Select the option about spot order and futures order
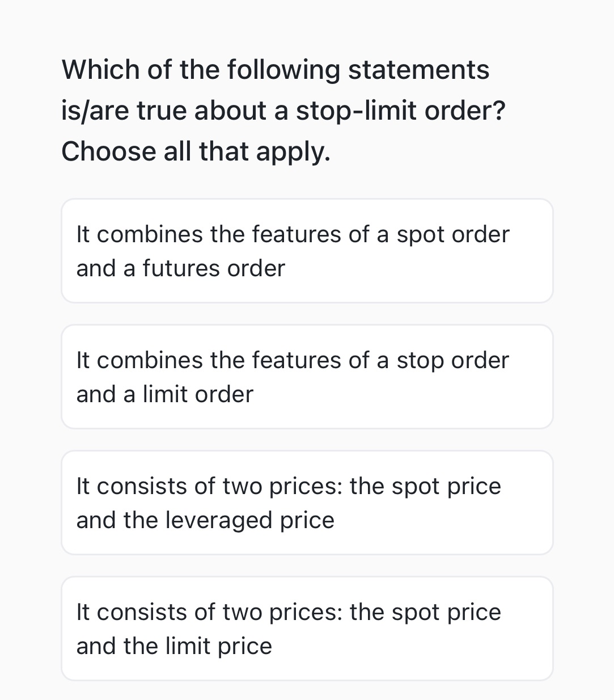 (307, 250)
